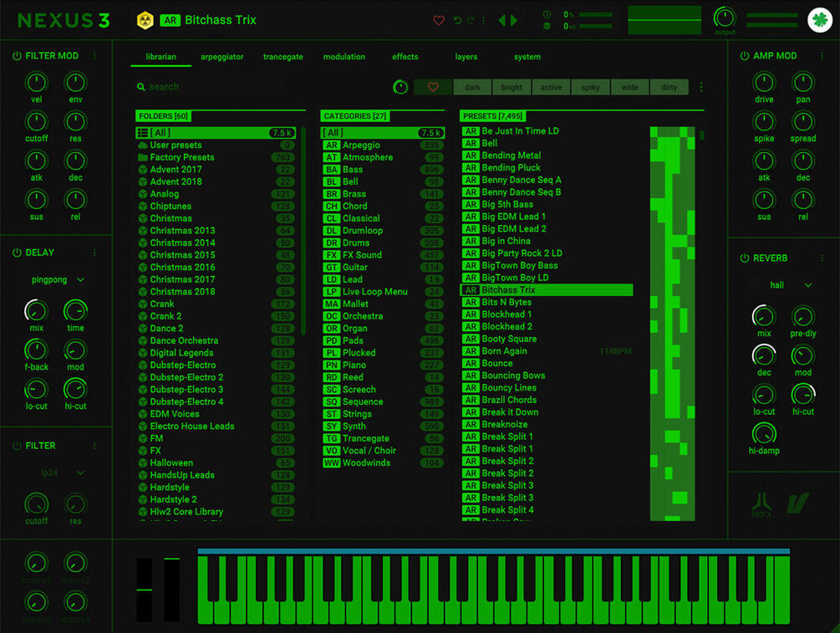The image size is (840, 633).
Task: Toggle the REVERB section power switch
Action: click(744, 258)
